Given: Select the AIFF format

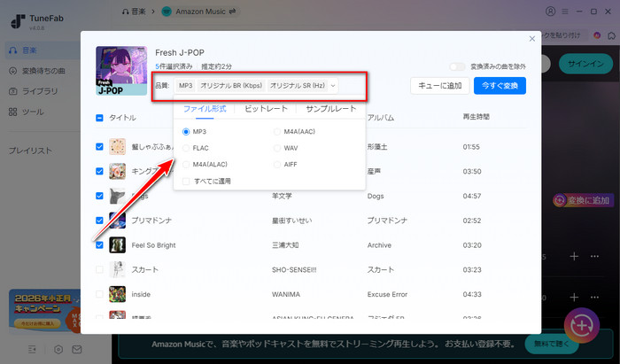Looking at the screenshot, I should [x=276, y=165].
